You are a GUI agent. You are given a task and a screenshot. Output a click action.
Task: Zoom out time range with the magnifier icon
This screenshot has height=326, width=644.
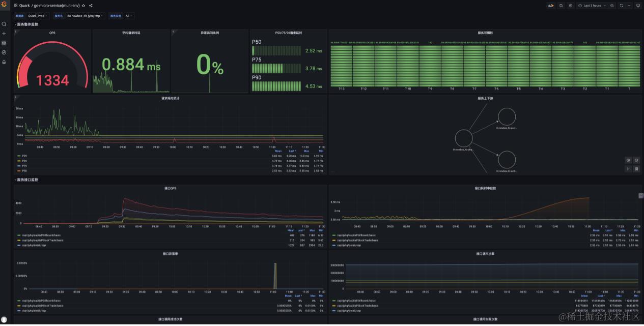click(612, 5)
